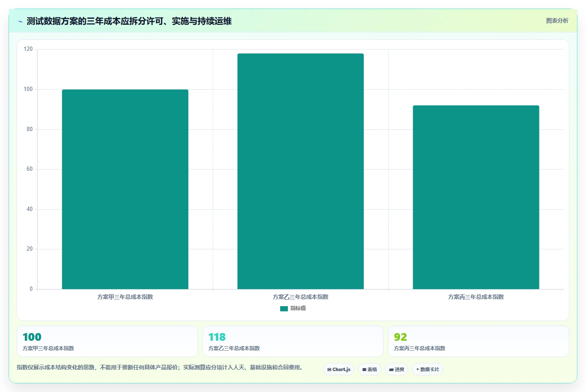Viewport: 586px width, 392px height.
Task: Click the 方案甲 card caption text
Action: tap(48, 348)
